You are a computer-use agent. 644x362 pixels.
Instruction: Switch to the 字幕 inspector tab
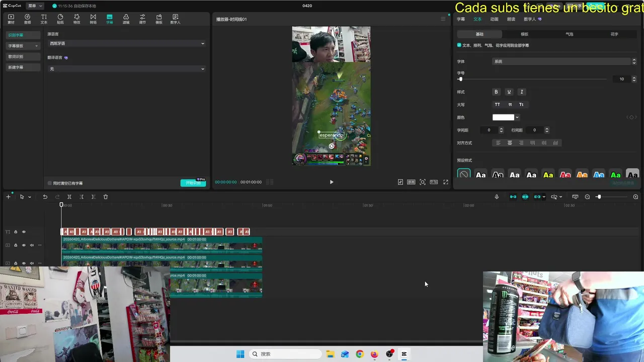coord(461,19)
